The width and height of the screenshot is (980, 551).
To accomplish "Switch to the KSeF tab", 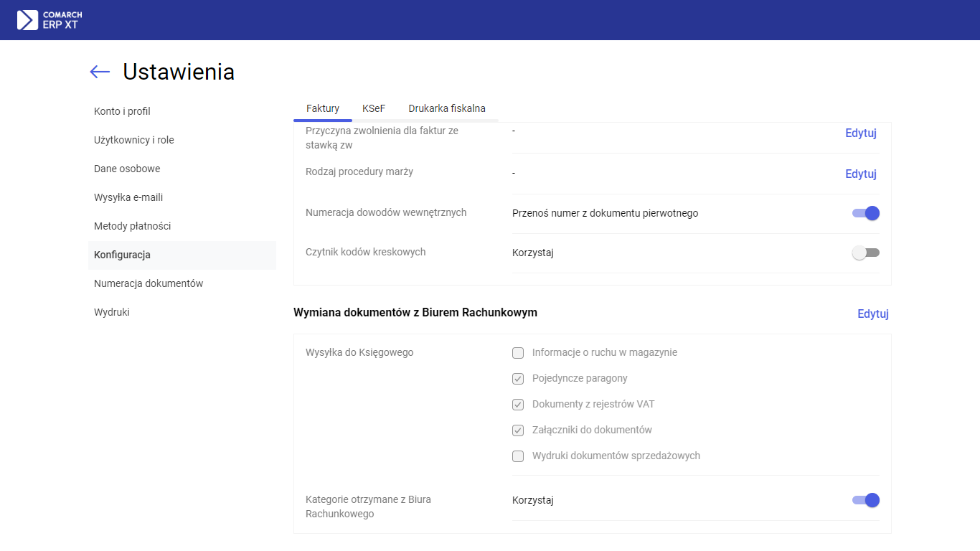I will pos(374,108).
